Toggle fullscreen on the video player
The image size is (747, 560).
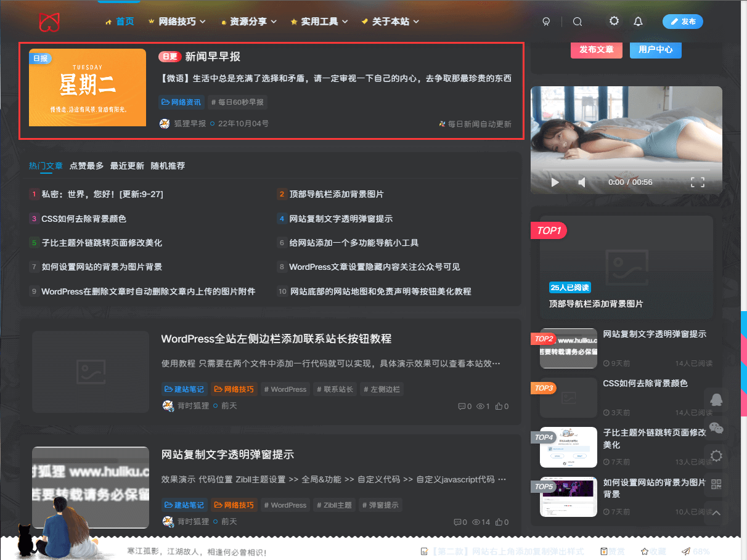click(697, 182)
